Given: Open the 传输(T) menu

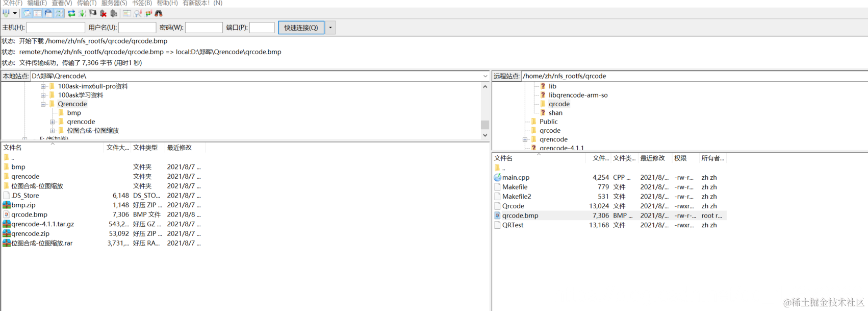Looking at the screenshot, I should click(86, 3).
